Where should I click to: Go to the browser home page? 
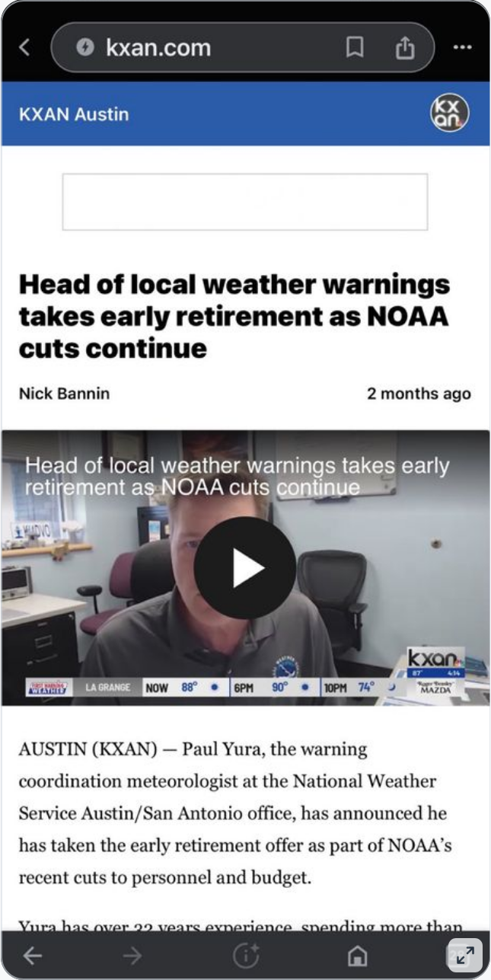357,956
